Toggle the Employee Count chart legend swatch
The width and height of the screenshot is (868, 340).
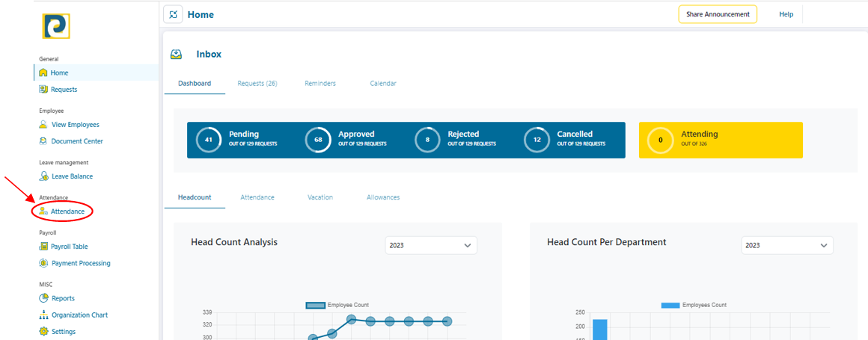315,305
